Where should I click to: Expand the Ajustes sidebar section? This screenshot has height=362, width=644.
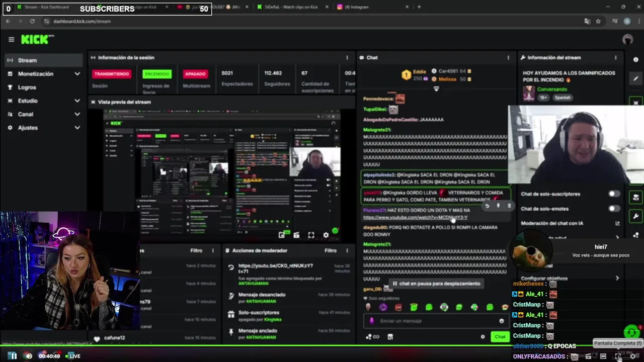click(x=77, y=128)
